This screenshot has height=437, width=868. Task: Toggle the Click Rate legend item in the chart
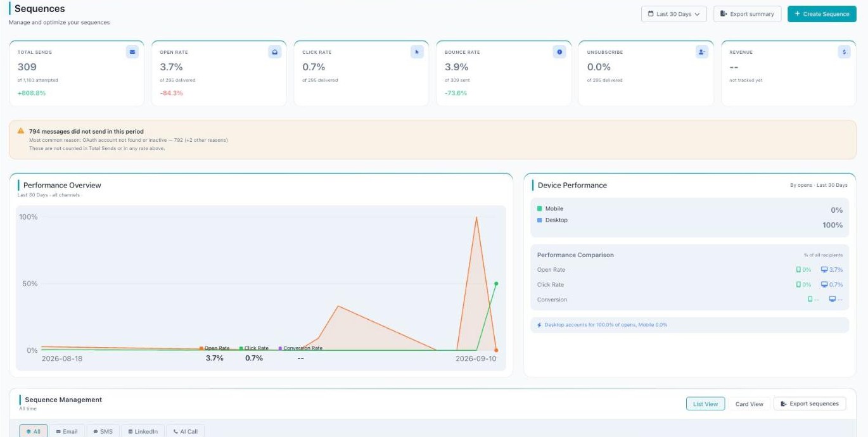[x=253, y=348]
